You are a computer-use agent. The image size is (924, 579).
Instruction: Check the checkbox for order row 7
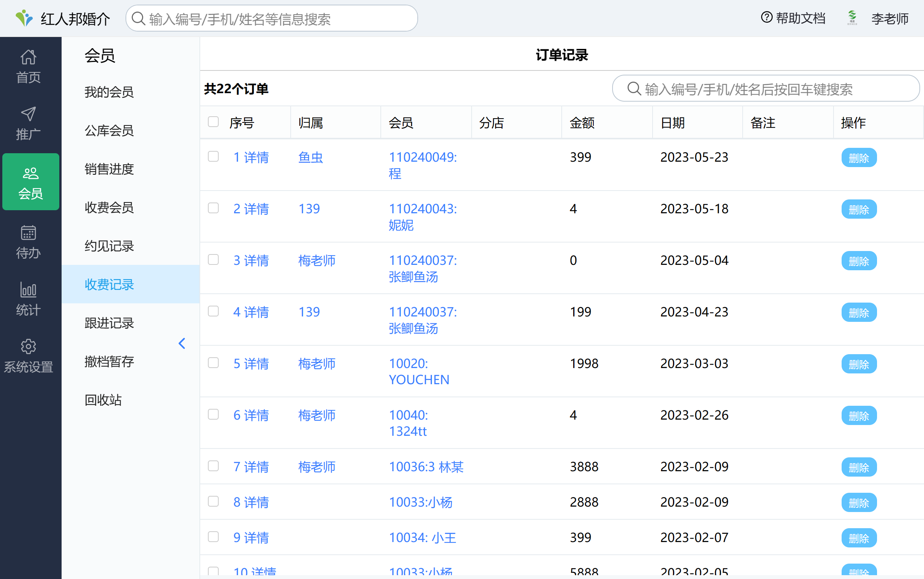click(x=213, y=466)
